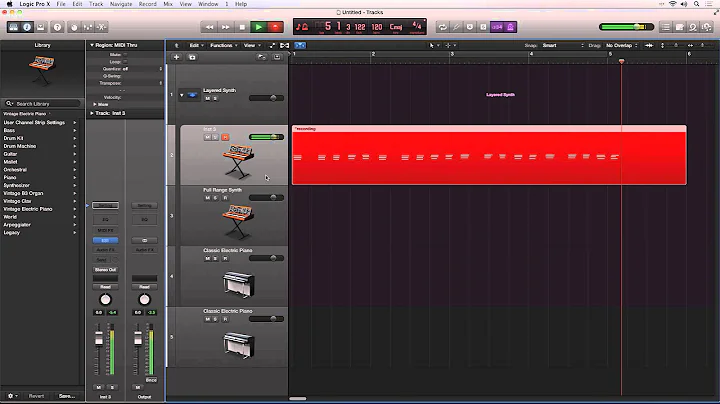Click the waveform zoom button
This screenshot has height=404, width=720.
pos(649,45)
